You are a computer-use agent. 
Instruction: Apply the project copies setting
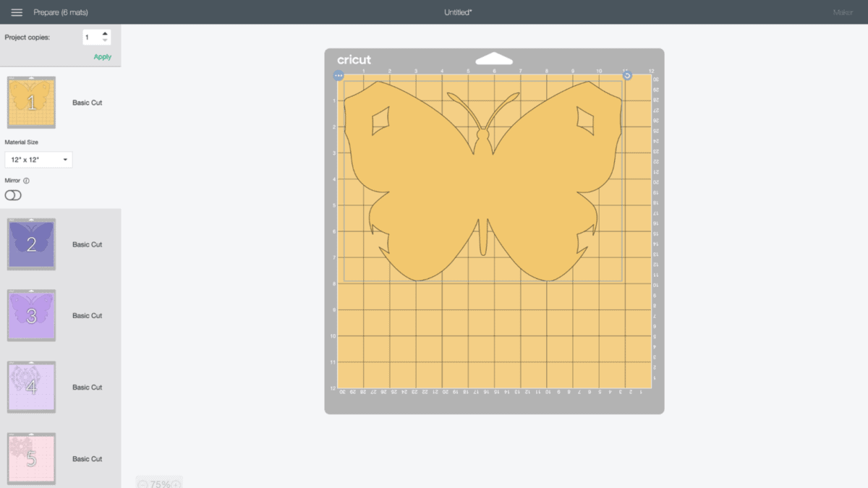[103, 56]
